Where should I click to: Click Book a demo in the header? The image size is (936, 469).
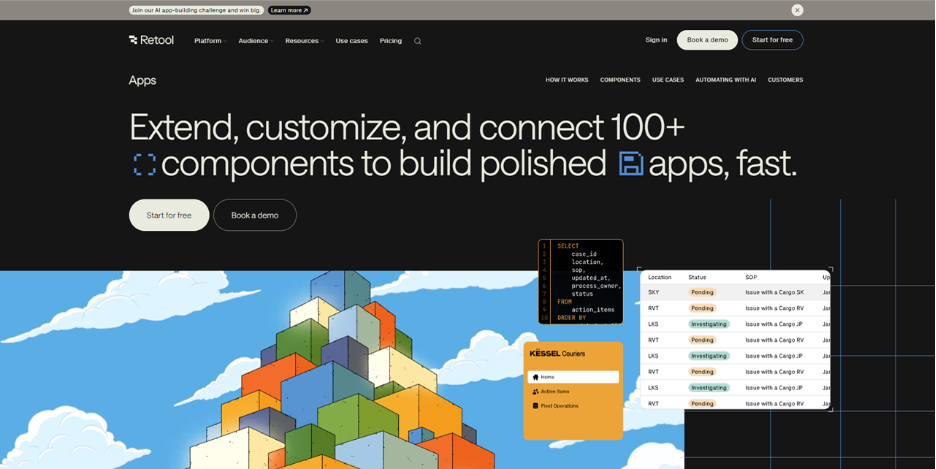coord(707,40)
